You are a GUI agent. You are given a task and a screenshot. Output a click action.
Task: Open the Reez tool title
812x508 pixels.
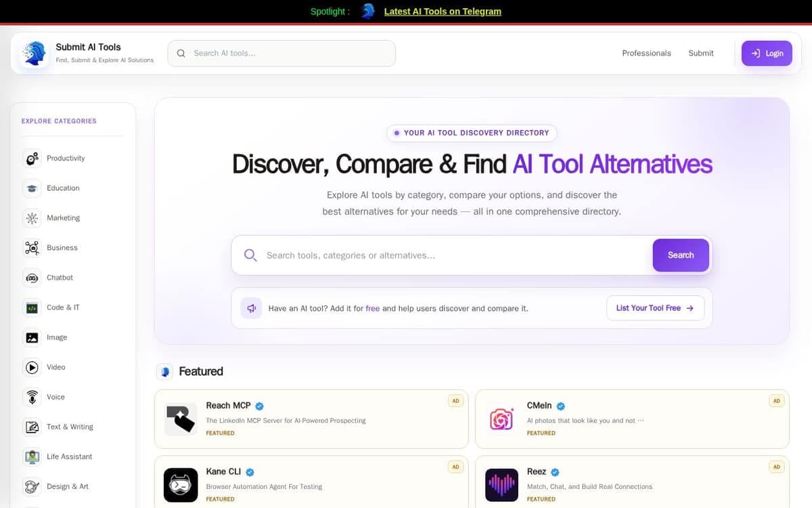537,472
